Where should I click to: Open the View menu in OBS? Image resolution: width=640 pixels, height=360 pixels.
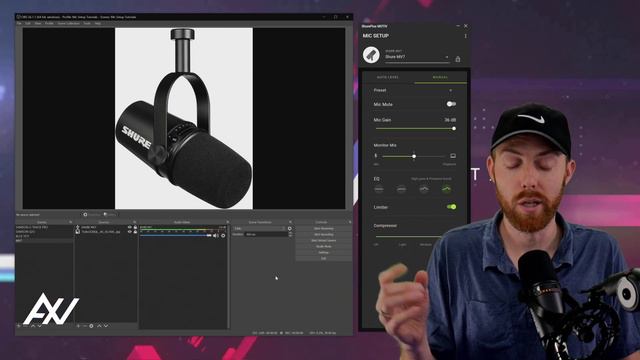tap(38, 23)
